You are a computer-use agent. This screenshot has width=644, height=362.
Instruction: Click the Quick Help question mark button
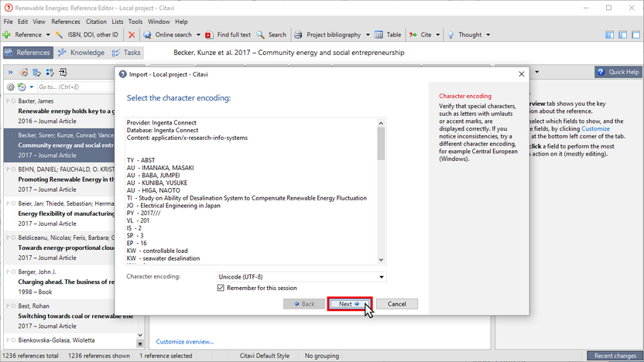[x=618, y=72]
